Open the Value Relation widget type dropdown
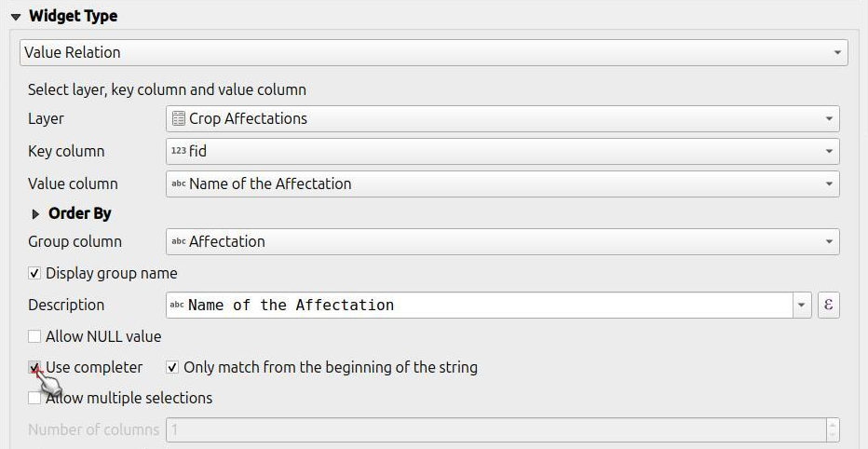This screenshot has width=868, height=449. point(433,52)
